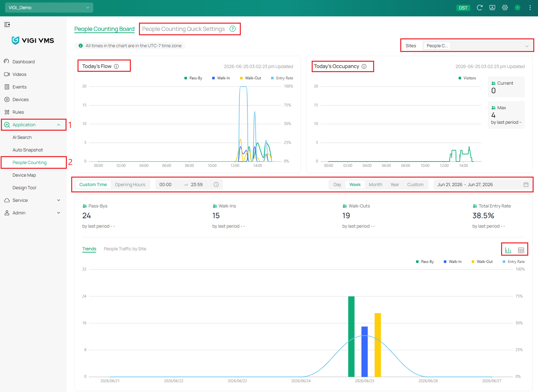The image size is (538, 392).
Task: Open the calendar icon in date range
Action: tap(526, 185)
